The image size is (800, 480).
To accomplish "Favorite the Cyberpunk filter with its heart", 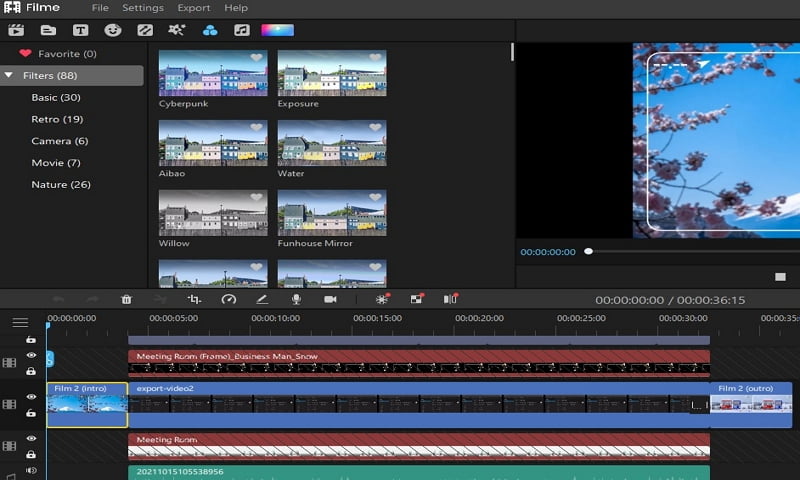I will click(x=256, y=58).
